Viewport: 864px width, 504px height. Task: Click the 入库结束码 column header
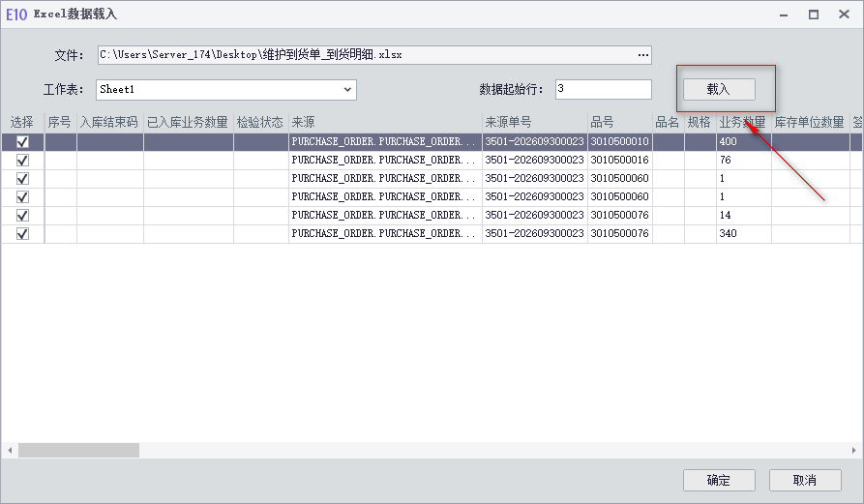(x=109, y=122)
